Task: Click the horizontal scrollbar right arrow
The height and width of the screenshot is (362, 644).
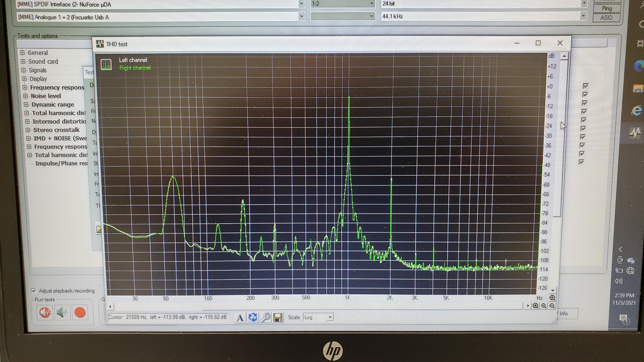Action: (528, 306)
